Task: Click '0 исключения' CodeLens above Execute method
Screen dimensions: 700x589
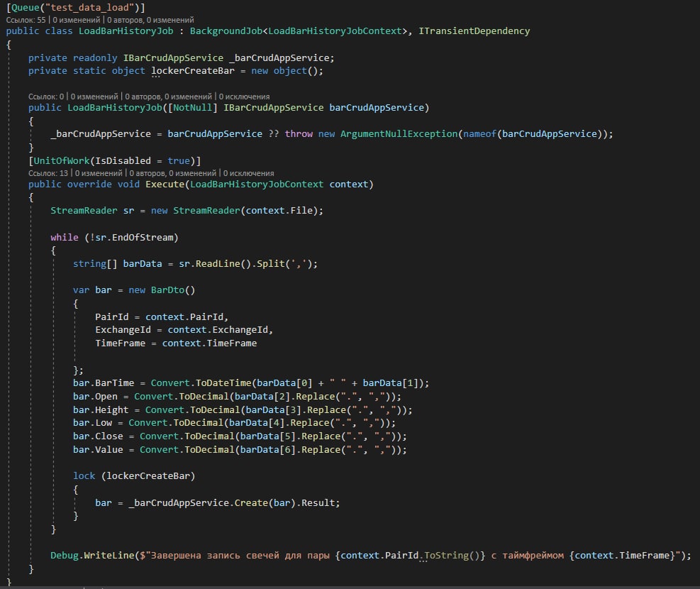Action: (x=249, y=173)
